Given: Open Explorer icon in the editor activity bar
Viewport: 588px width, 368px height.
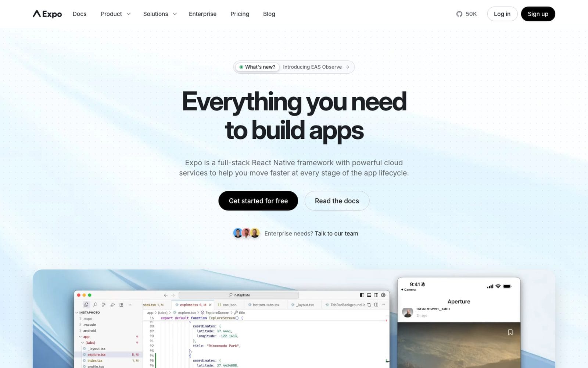Looking at the screenshot, I should [x=86, y=305].
